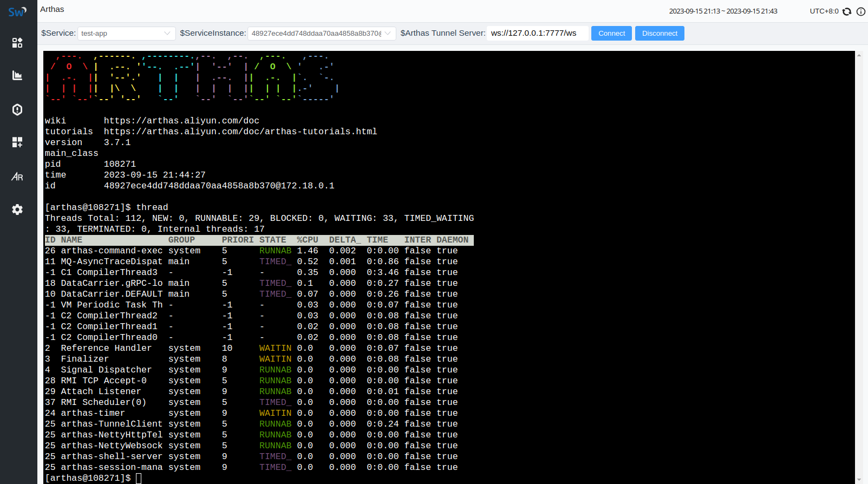
Task: Expand the $Service dropdown showing test-app
Action: [x=126, y=34]
